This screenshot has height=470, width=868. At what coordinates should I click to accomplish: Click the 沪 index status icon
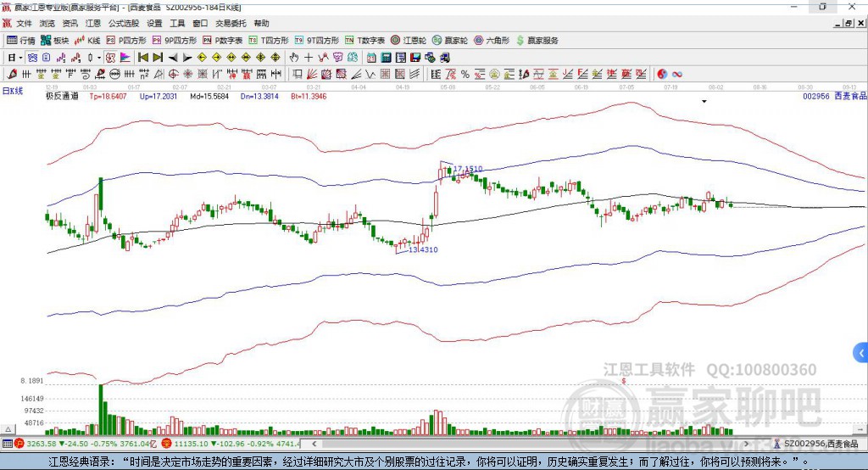pyautogui.click(x=19, y=444)
